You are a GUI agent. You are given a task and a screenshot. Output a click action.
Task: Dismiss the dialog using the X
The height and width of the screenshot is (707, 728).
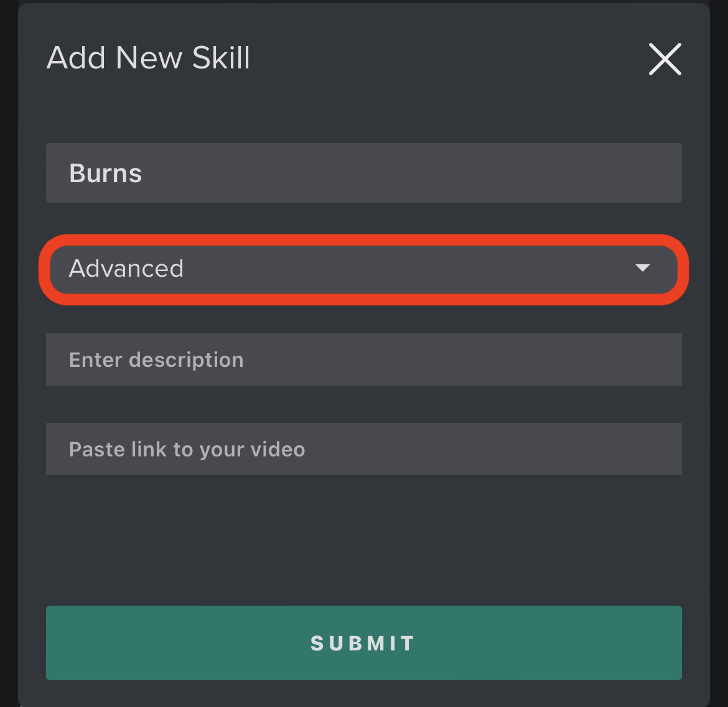coord(665,59)
